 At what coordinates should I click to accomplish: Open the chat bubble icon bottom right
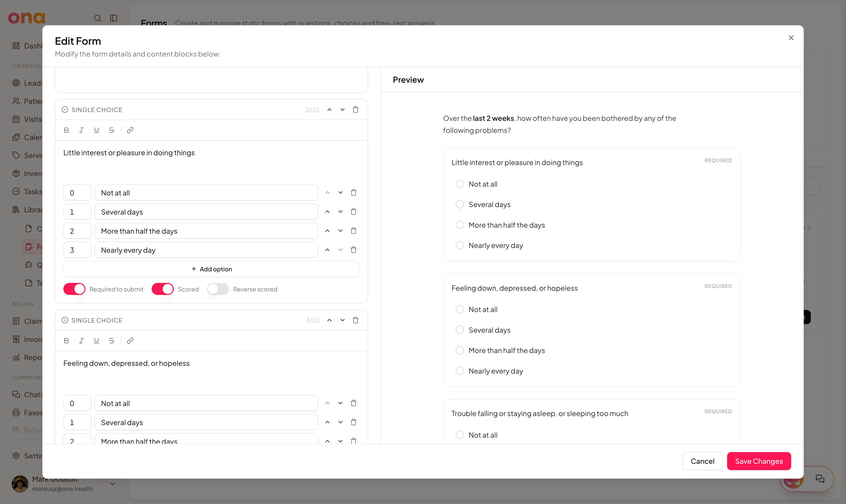point(820,479)
